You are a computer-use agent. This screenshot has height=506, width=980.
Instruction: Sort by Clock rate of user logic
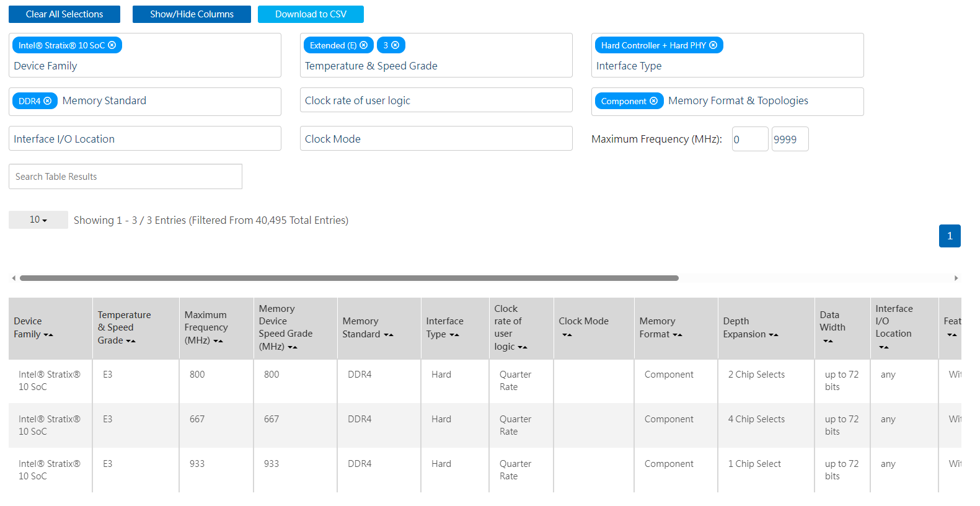523,347
